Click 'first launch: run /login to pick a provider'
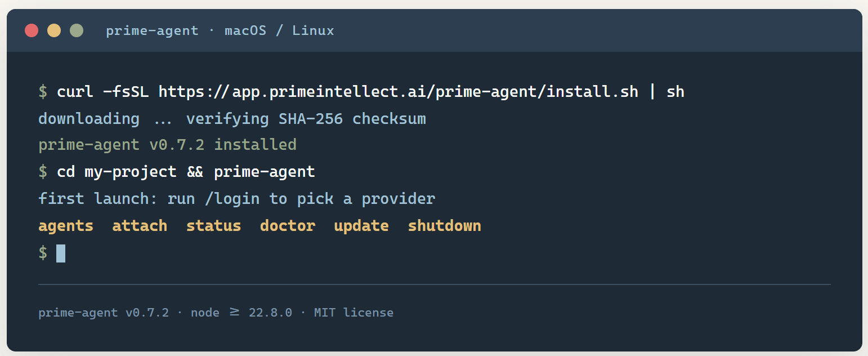The image size is (868, 356). coord(236,199)
